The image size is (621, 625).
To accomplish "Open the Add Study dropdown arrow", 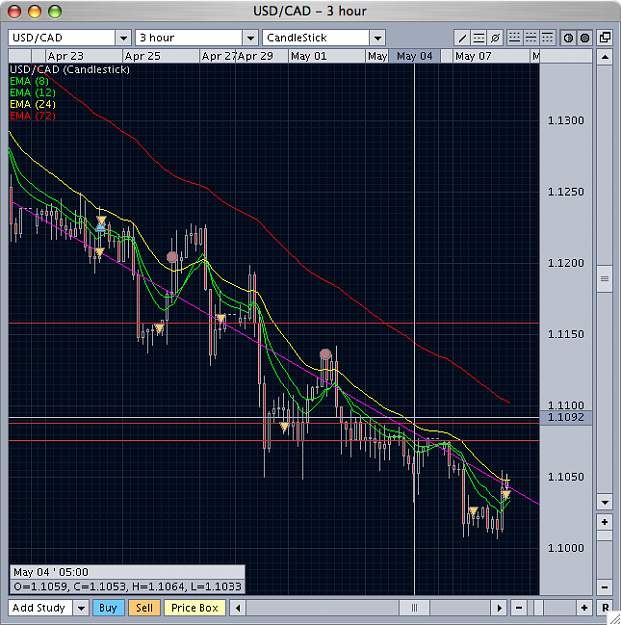I will 81,608.
